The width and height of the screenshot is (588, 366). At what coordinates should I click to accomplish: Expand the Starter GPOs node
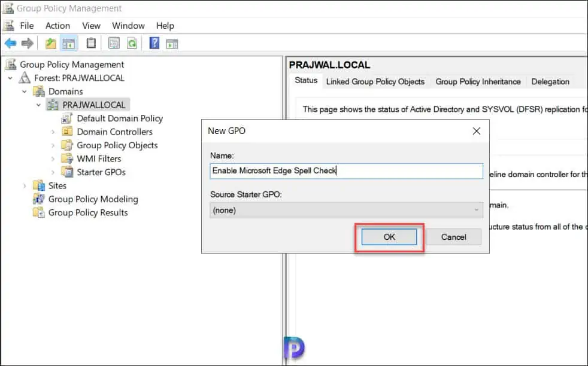[53, 172]
